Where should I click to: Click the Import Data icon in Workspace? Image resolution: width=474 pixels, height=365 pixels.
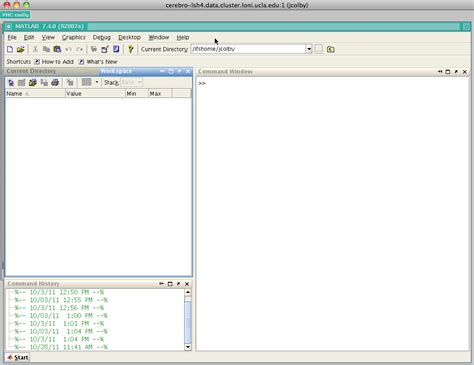33,82
